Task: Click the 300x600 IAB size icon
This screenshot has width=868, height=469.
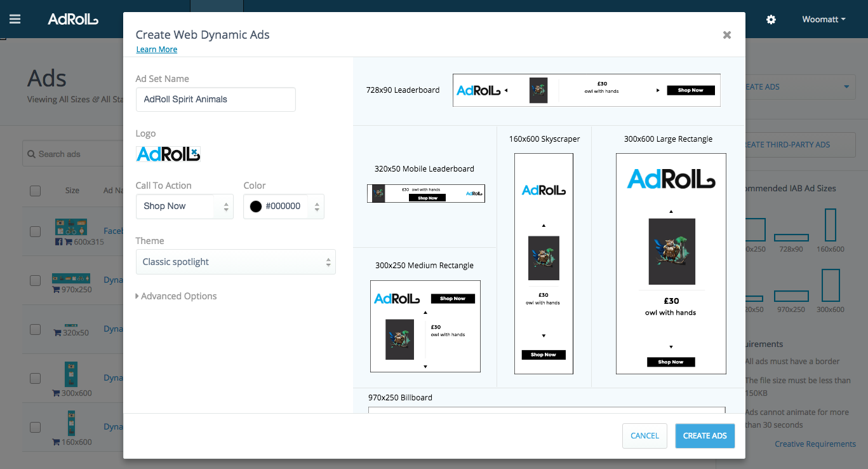Action: click(831, 285)
